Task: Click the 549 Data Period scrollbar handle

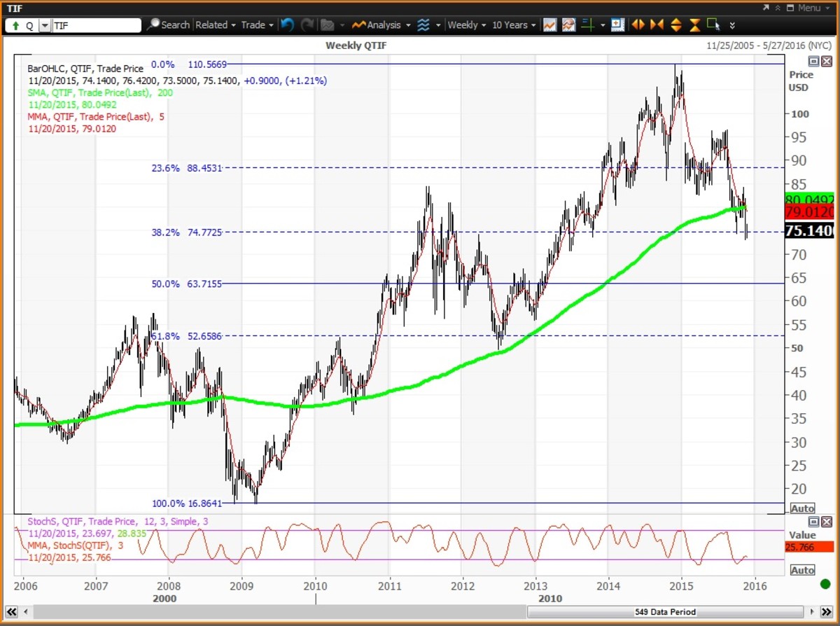Action: (666, 611)
